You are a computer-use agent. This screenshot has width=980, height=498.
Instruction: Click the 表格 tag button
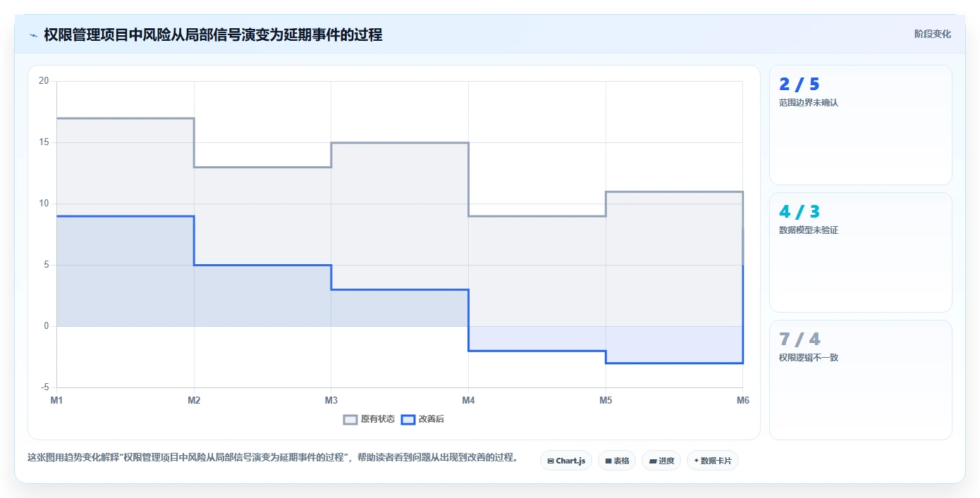617,461
